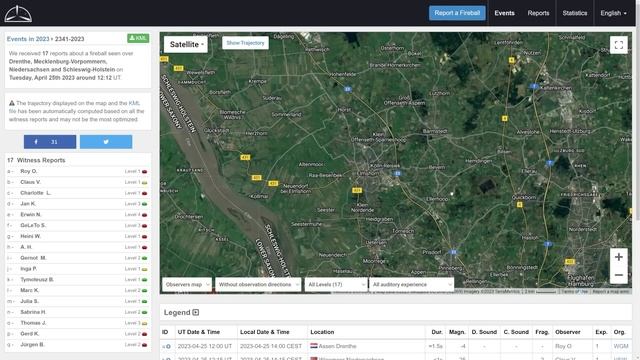Click the Jan K. report level icon

[x=144, y=204]
